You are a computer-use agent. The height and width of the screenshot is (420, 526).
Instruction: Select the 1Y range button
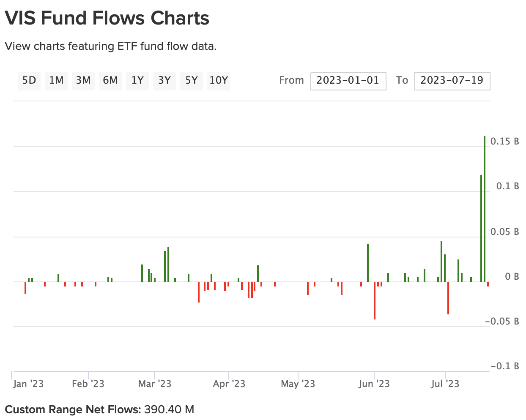tap(137, 80)
